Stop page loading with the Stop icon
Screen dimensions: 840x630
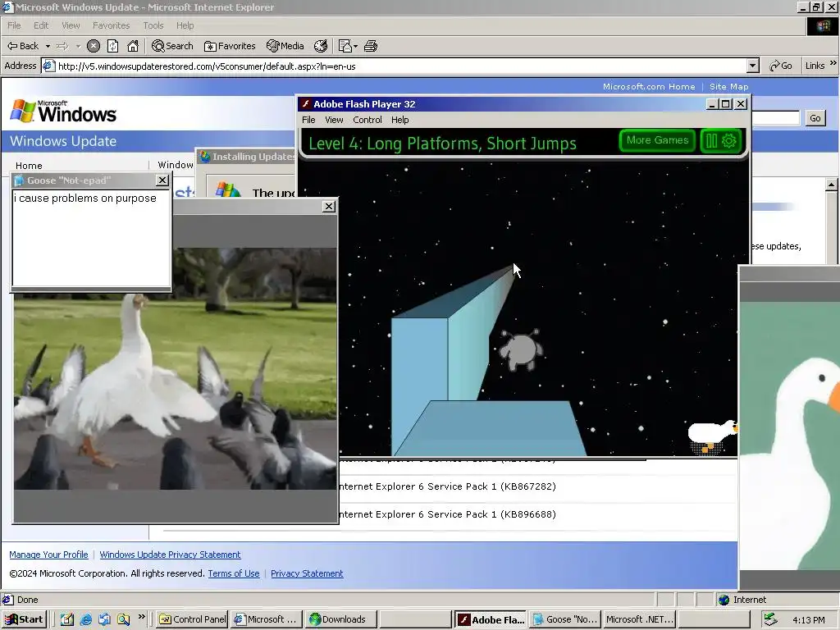(94, 46)
